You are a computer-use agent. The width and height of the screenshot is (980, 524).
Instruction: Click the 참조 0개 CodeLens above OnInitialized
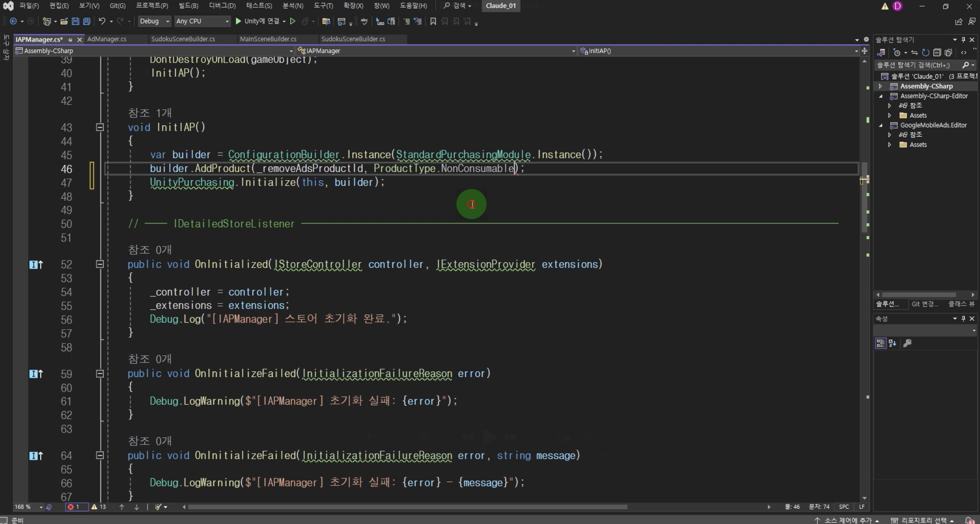pos(150,250)
